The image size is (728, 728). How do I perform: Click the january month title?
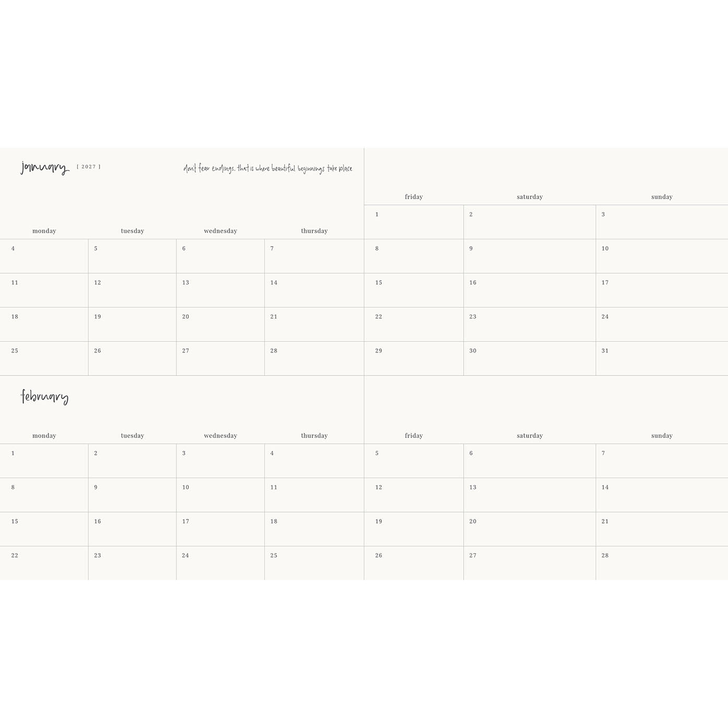coord(44,167)
